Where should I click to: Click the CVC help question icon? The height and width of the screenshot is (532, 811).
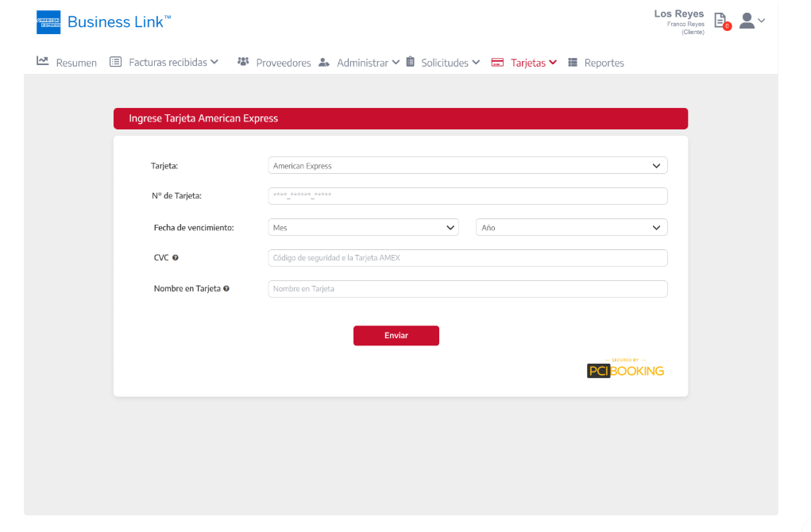[x=175, y=258]
